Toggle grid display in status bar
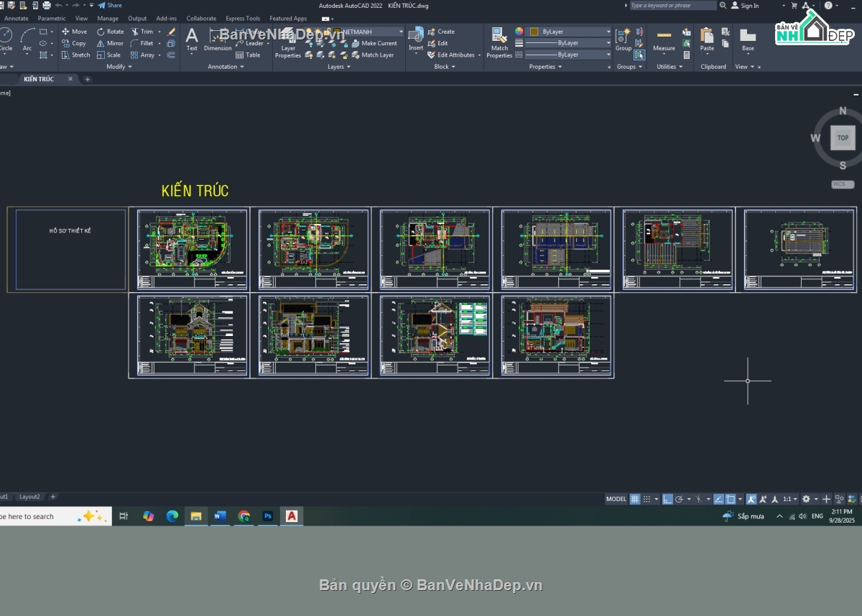862x616 pixels. [635, 499]
